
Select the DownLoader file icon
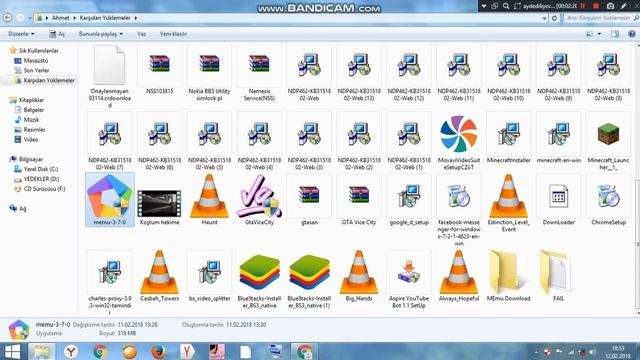tap(558, 200)
